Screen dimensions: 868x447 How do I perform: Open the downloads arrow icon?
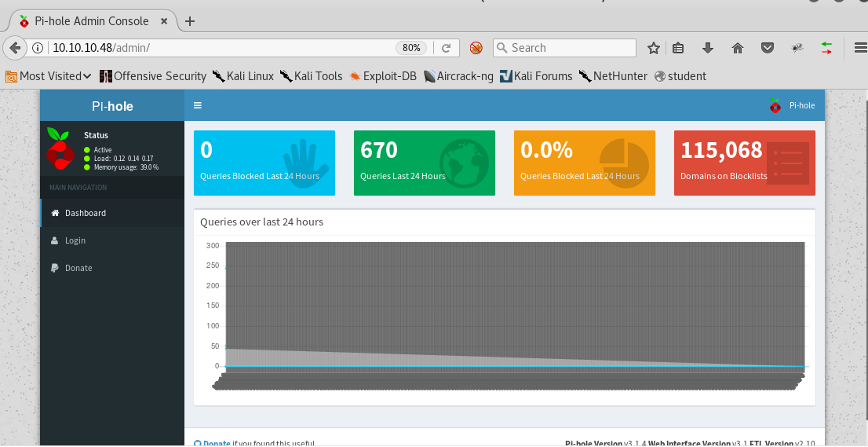(708, 48)
